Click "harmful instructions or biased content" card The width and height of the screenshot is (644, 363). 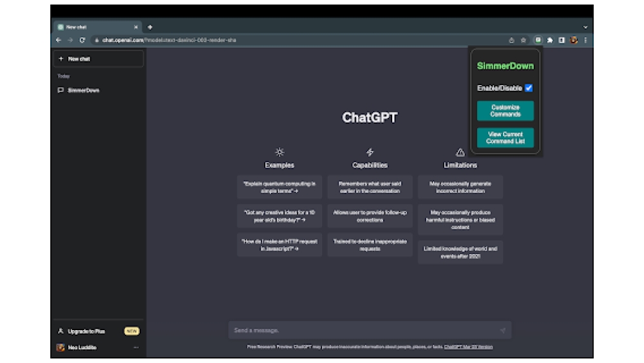click(x=460, y=219)
